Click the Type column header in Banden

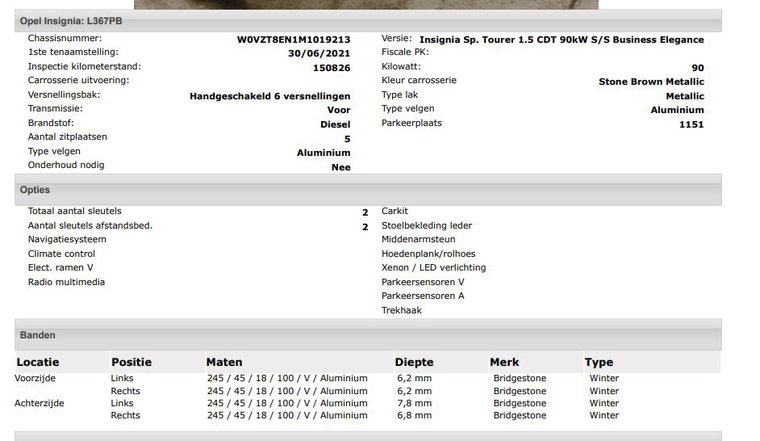click(599, 362)
